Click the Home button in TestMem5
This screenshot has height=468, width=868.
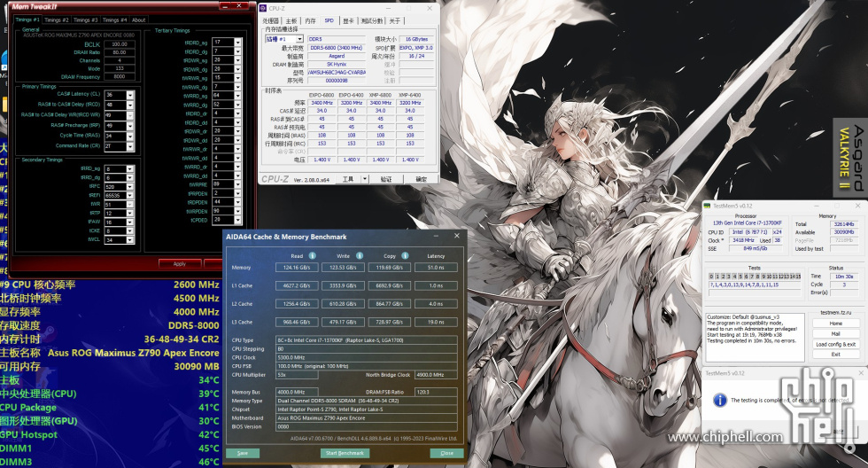tap(836, 324)
